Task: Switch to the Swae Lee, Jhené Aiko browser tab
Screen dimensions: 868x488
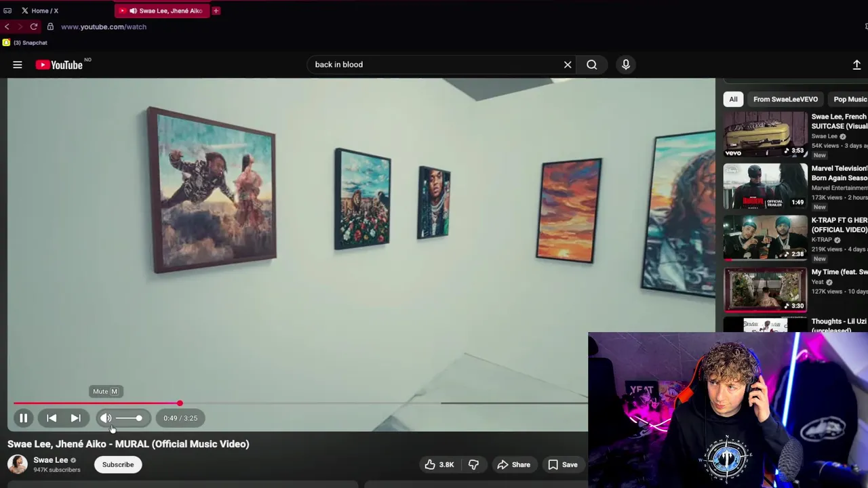Action: pyautogui.click(x=163, y=11)
